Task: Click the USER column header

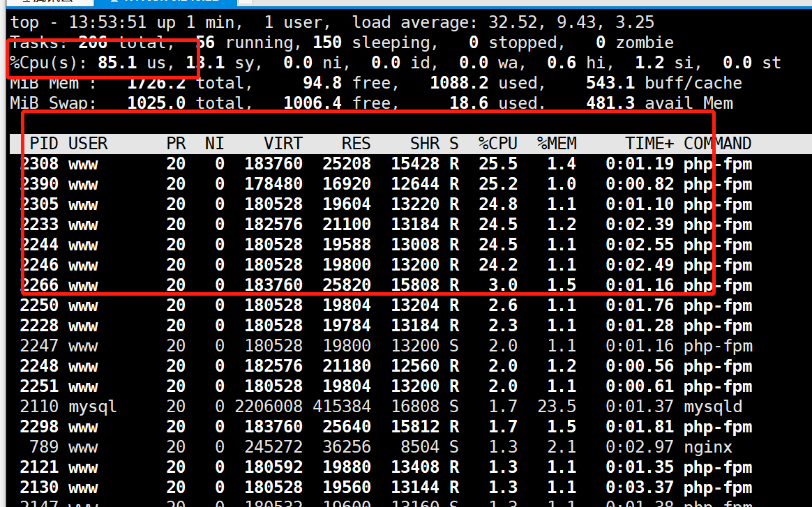Action: pyautogui.click(x=88, y=144)
